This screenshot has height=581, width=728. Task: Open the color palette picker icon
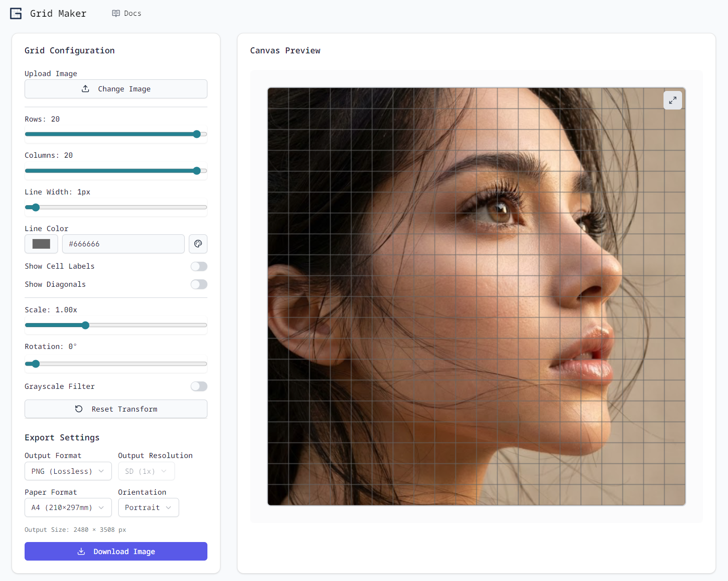pyautogui.click(x=198, y=244)
